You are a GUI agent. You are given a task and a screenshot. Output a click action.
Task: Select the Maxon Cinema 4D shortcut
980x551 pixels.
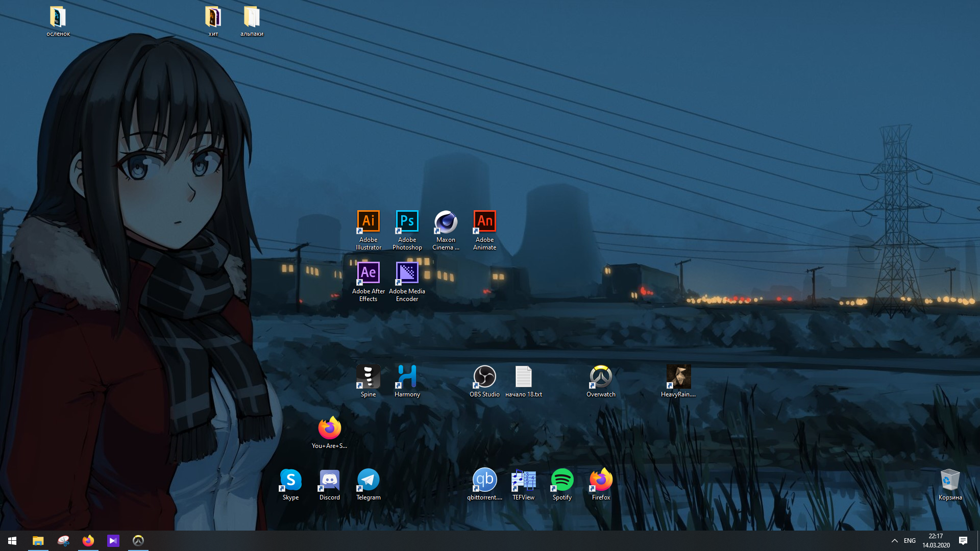click(x=446, y=230)
